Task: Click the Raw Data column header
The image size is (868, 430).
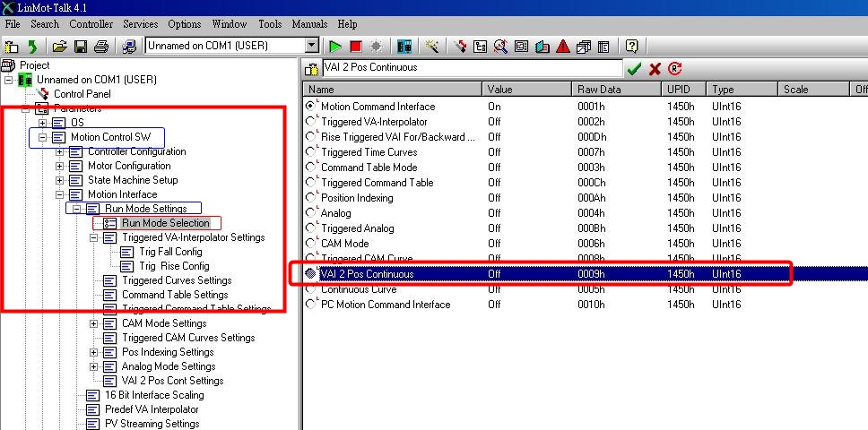Action: [x=616, y=89]
